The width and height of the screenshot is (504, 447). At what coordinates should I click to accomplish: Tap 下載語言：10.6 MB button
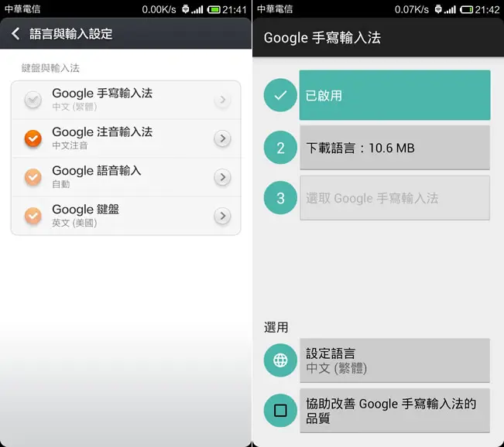point(395,148)
